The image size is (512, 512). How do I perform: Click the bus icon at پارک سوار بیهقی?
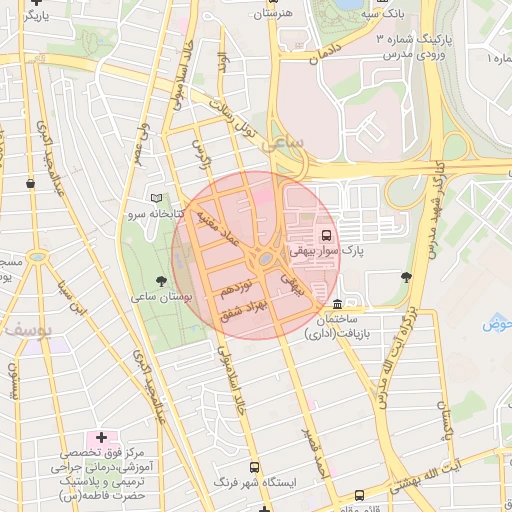[x=326, y=236]
